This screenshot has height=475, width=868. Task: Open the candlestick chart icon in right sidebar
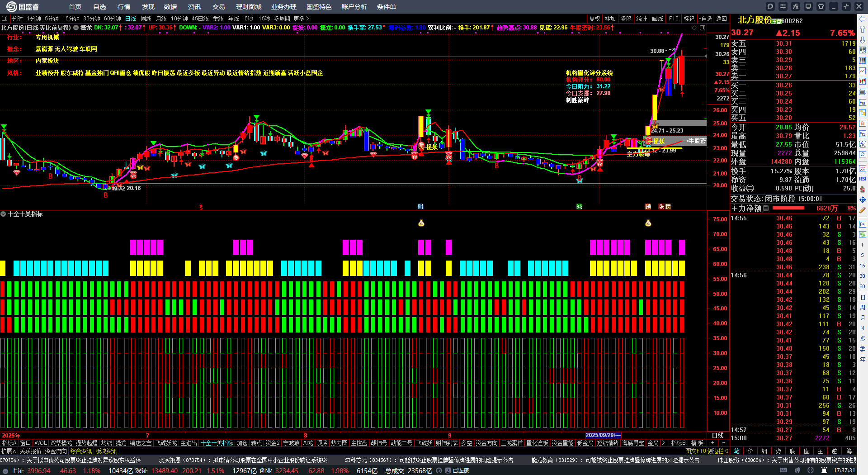[x=863, y=81]
